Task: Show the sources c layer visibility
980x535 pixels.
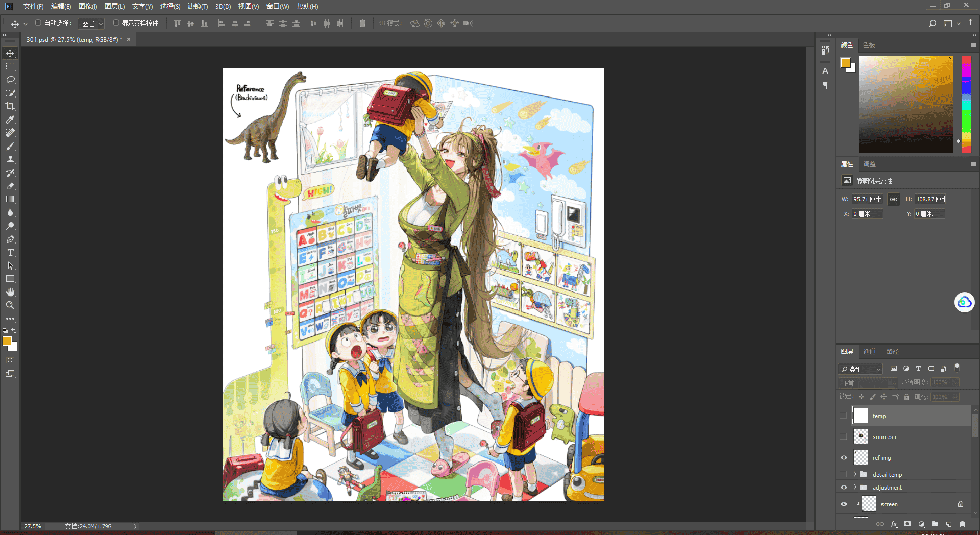Action: click(843, 436)
